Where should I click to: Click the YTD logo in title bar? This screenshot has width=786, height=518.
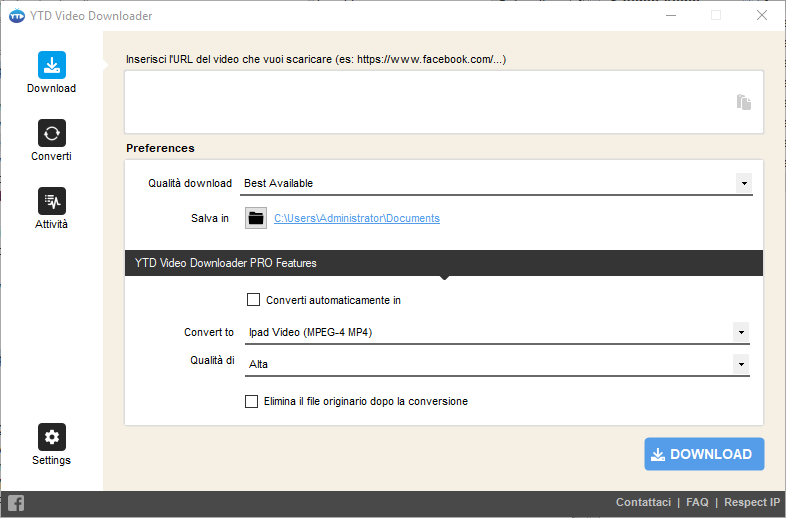click(17, 16)
